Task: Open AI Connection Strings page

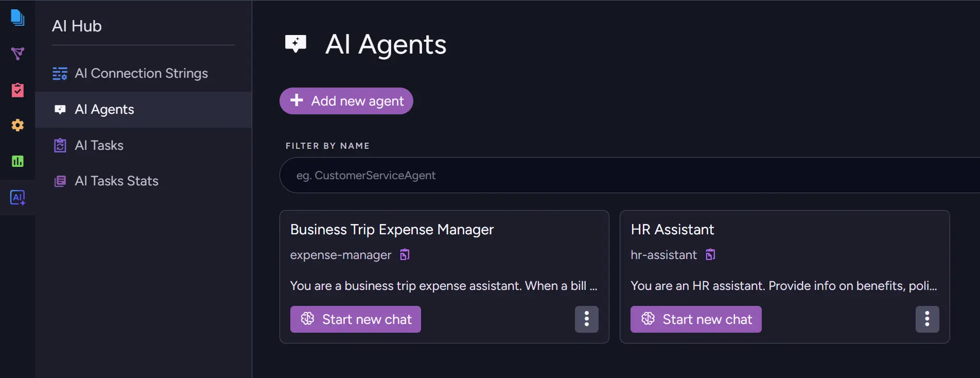Action: pos(141,74)
